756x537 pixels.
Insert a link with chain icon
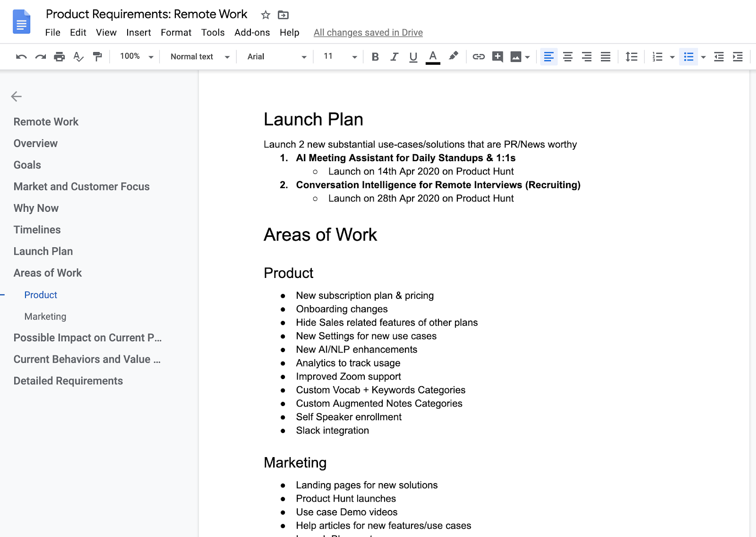point(479,57)
